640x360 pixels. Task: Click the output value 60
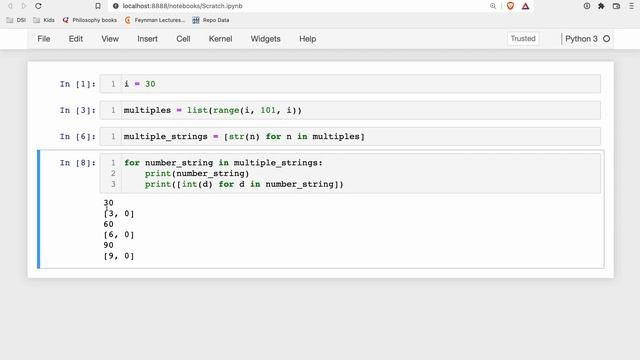[108, 224]
